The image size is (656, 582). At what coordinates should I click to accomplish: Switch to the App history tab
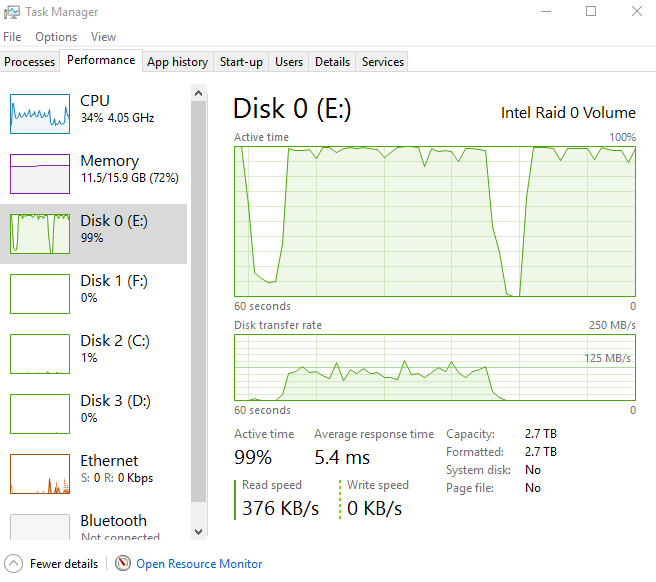177,62
